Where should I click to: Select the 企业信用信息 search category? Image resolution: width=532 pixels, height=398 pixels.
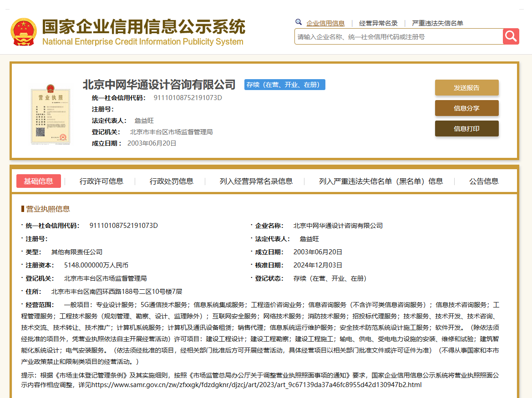tap(325, 23)
